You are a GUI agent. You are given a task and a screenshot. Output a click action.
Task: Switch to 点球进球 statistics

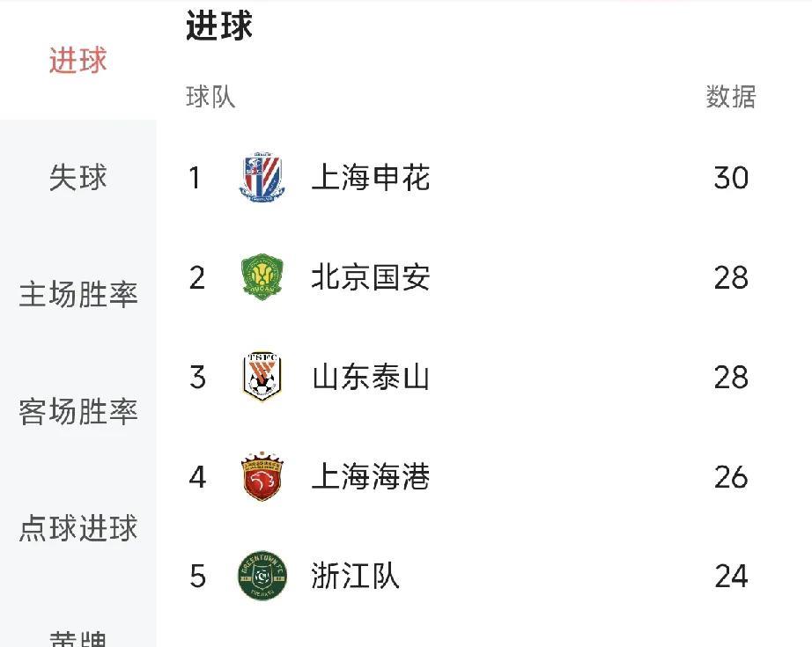click(78, 528)
